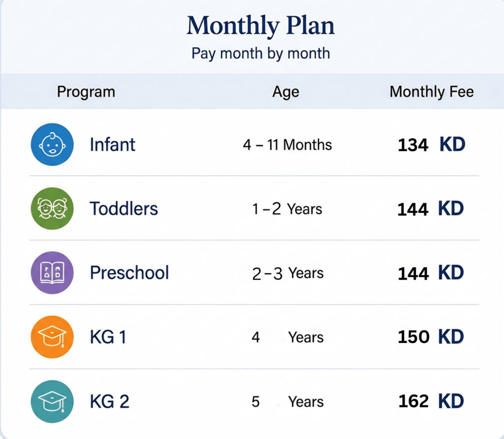The width and height of the screenshot is (504, 439).
Task: Click the Monthly Plan title
Action: coord(261,26)
